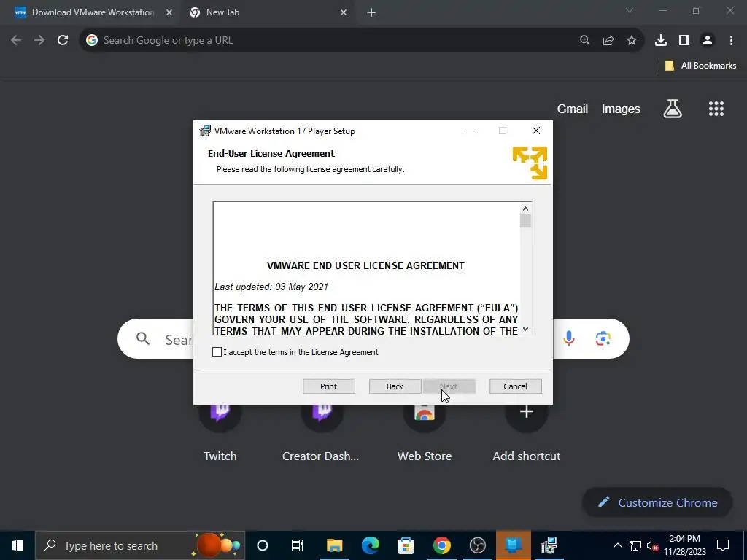Screen dimensions: 747x560
Task: Accept the License Agreement terms checkbox
Action: click(x=217, y=352)
